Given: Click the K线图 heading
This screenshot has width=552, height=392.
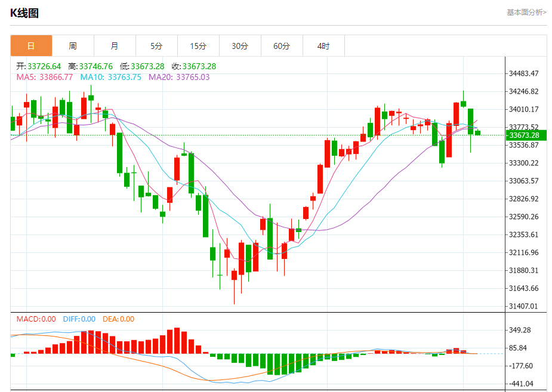Looking at the screenshot, I should click(x=24, y=13).
